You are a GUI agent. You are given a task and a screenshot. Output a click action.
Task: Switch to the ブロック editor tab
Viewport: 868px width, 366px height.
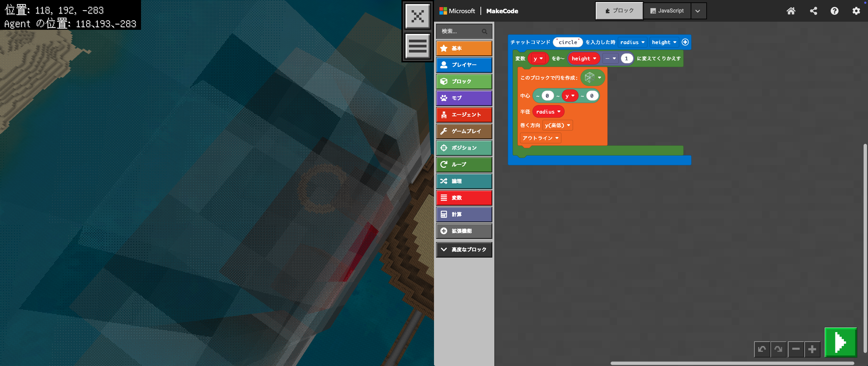[x=619, y=11]
